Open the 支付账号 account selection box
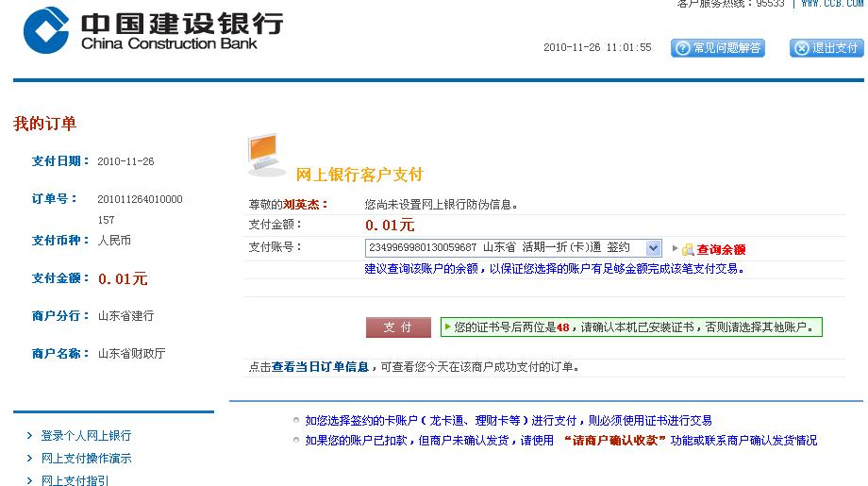 (x=505, y=248)
